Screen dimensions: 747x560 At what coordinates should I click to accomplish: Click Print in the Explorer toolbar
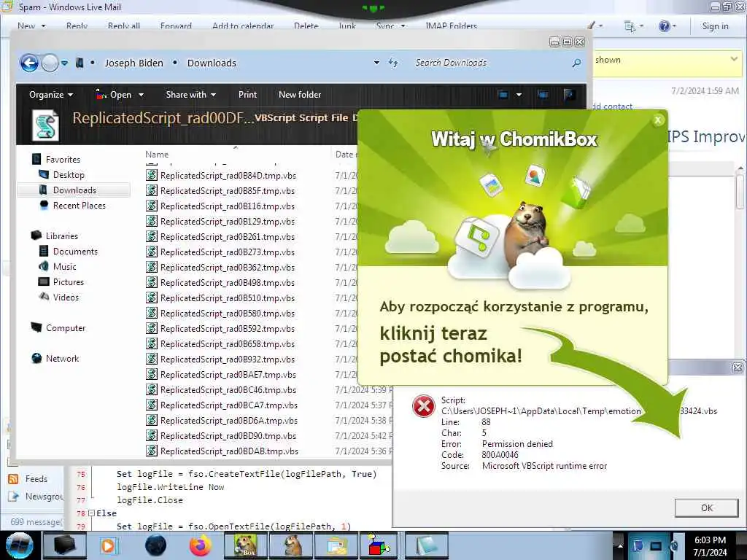(x=247, y=95)
